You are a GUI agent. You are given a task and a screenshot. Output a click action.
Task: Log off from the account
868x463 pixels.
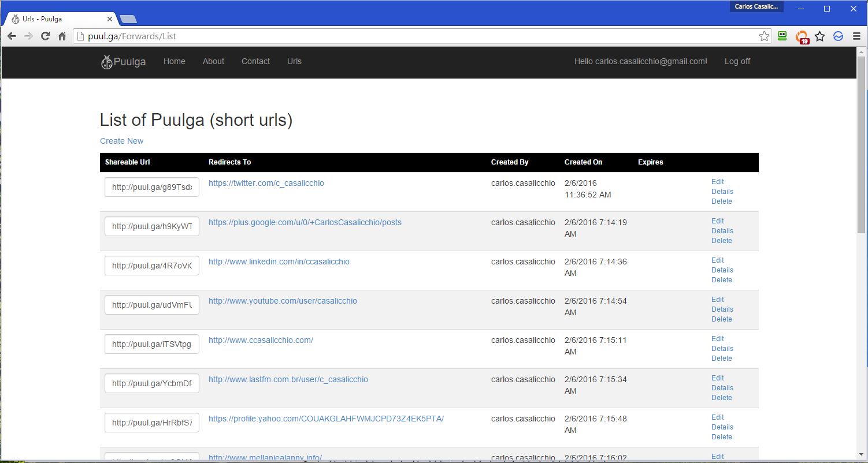coord(737,61)
